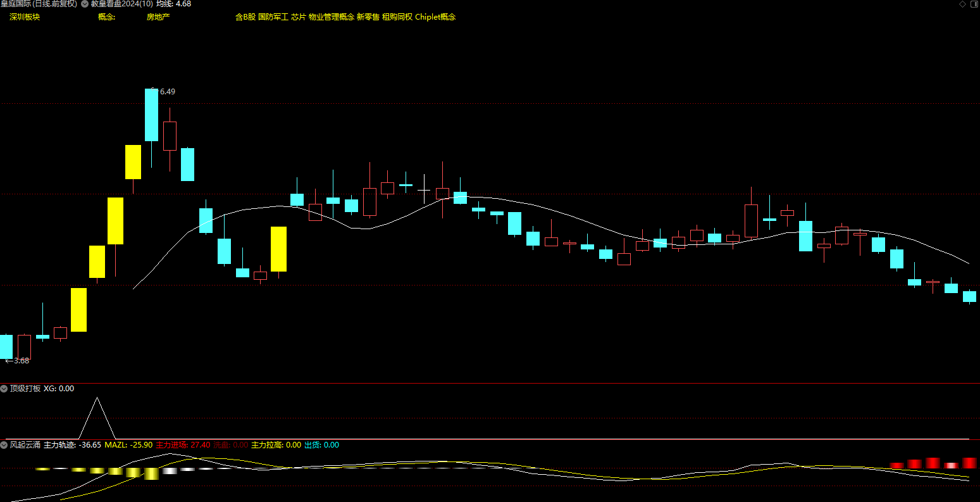The image size is (980, 502).
Task: Click the 均线: 4.68 value
Action: [174, 4]
